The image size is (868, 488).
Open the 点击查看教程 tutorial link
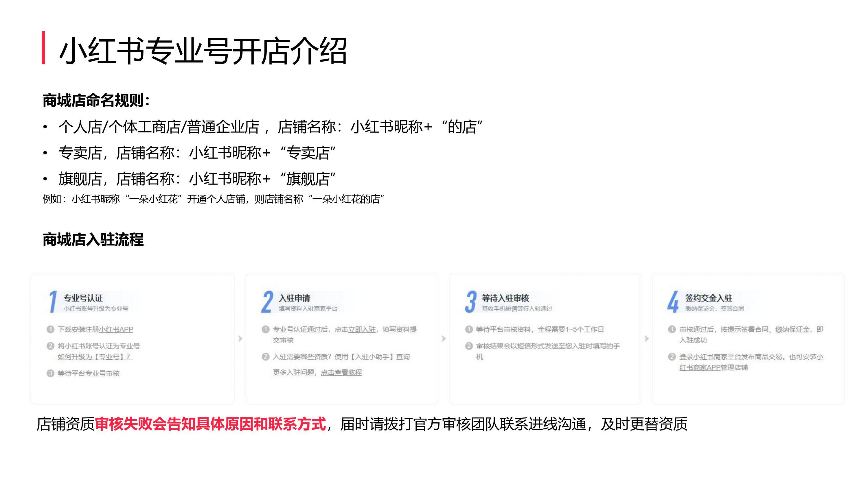pos(341,372)
